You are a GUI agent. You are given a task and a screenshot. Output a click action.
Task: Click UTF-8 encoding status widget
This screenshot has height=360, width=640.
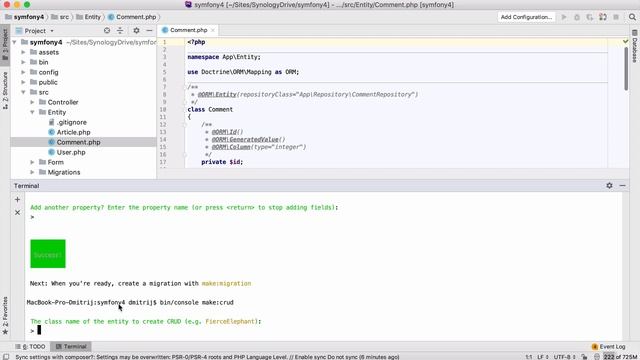(x=565, y=357)
